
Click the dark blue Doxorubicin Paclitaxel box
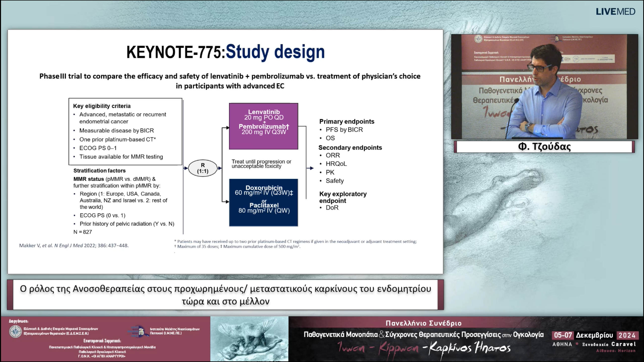click(x=263, y=202)
